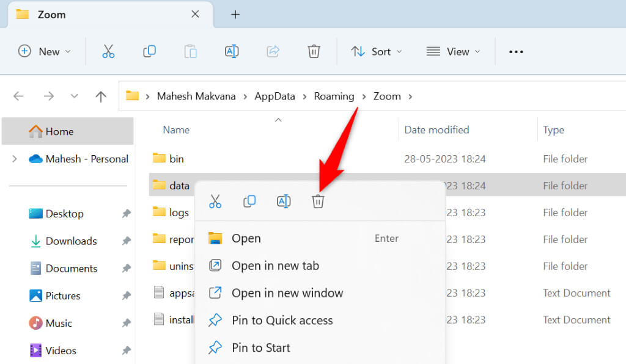Add a new tab with the plus button
This screenshot has height=364, width=626.
[235, 15]
